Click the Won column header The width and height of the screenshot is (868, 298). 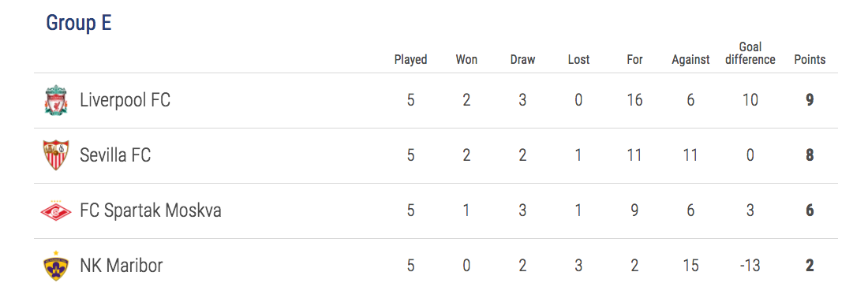[466, 60]
